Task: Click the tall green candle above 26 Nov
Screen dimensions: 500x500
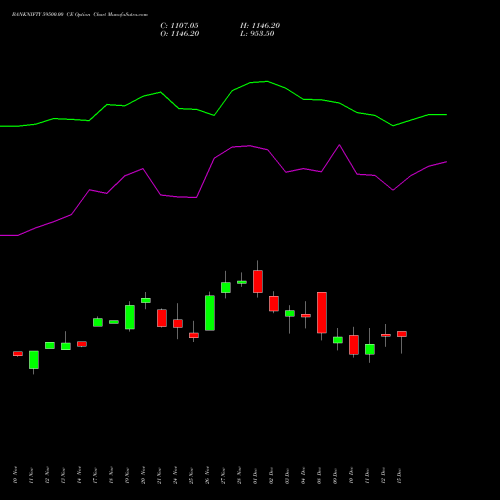Action: [x=210, y=313]
